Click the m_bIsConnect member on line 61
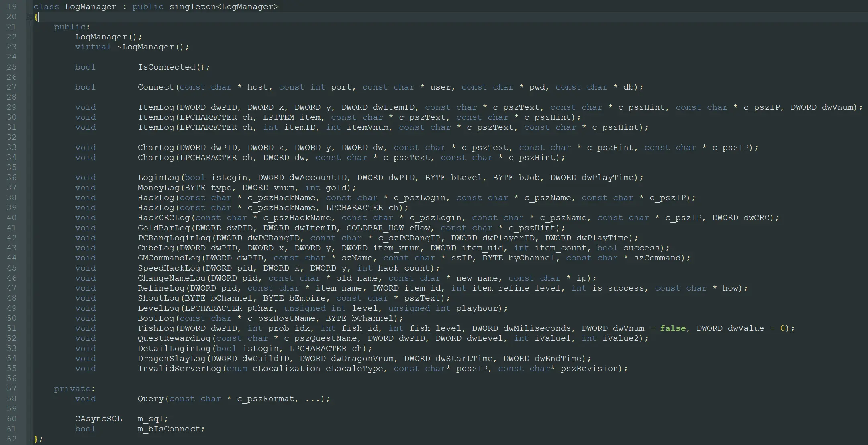 click(170, 429)
